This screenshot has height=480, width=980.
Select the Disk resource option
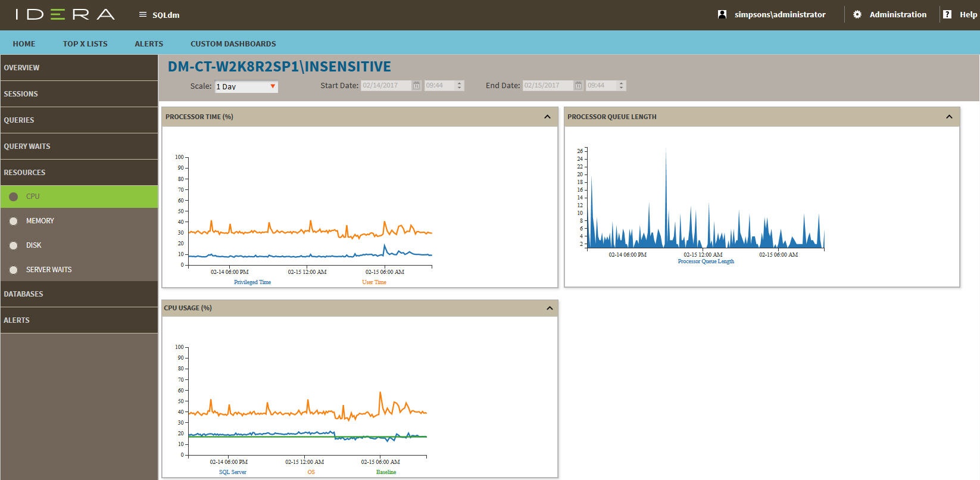point(33,245)
